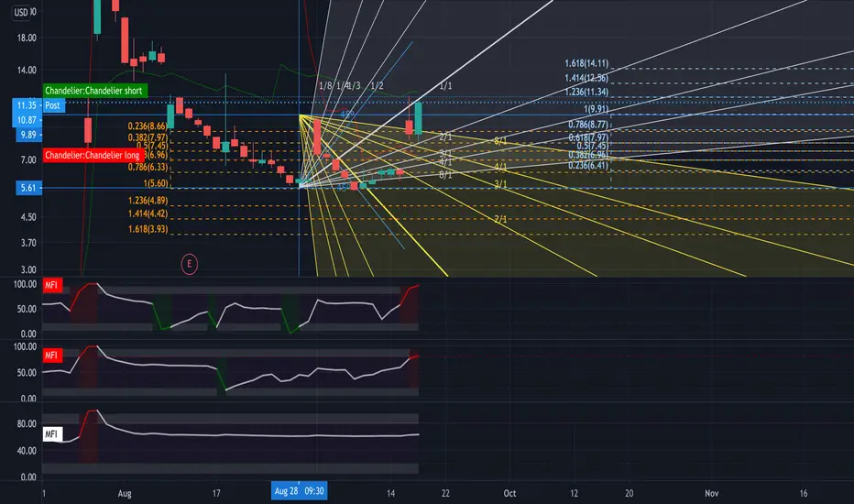Click the Gann fan 1/1 label
The height and width of the screenshot is (504, 854).
coord(445,85)
